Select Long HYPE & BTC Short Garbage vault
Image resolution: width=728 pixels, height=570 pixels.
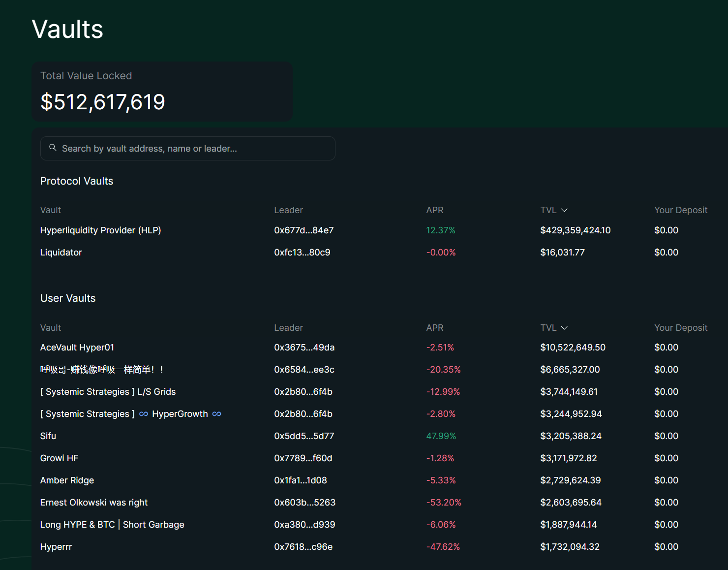click(x=112, y=525)
